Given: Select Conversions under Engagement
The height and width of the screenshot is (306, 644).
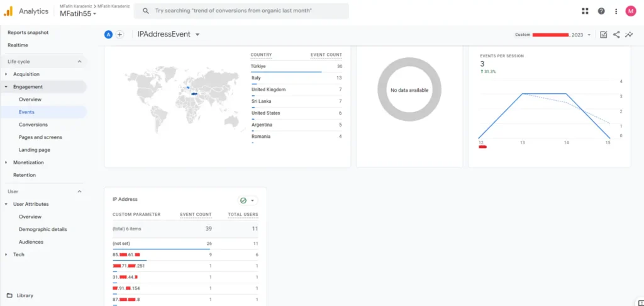Looking at the screenshot, I should coord(33,125).
